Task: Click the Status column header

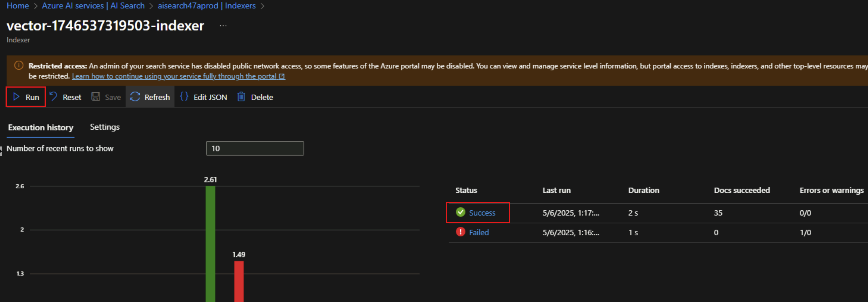Action: pos(466,190)
